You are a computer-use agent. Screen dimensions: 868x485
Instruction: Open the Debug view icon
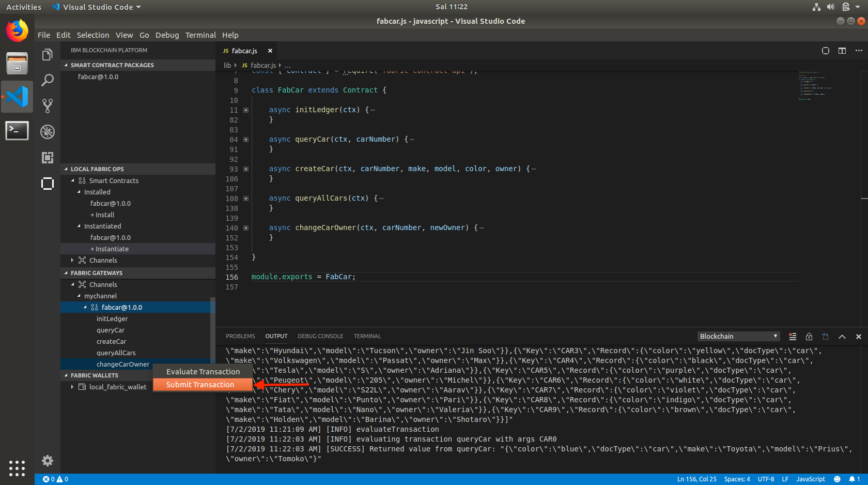pos(47,132)
